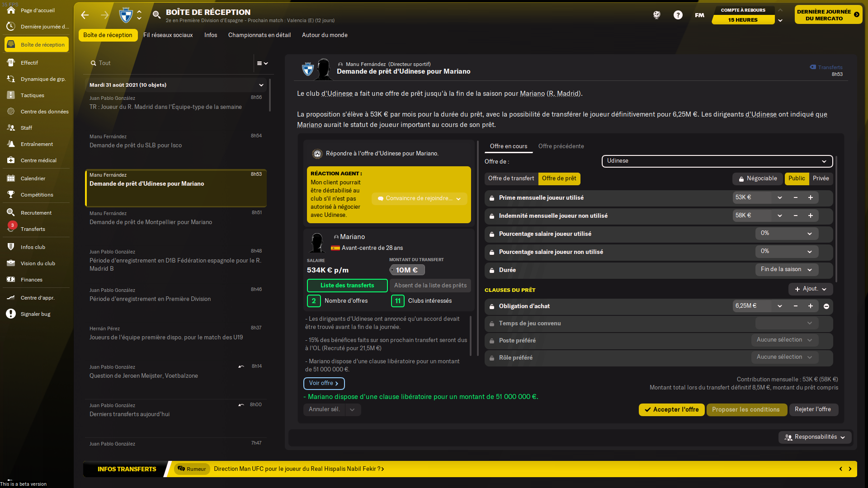Click Rejeter l'offre button
The image size is (868, 488).
pos(813,409)
